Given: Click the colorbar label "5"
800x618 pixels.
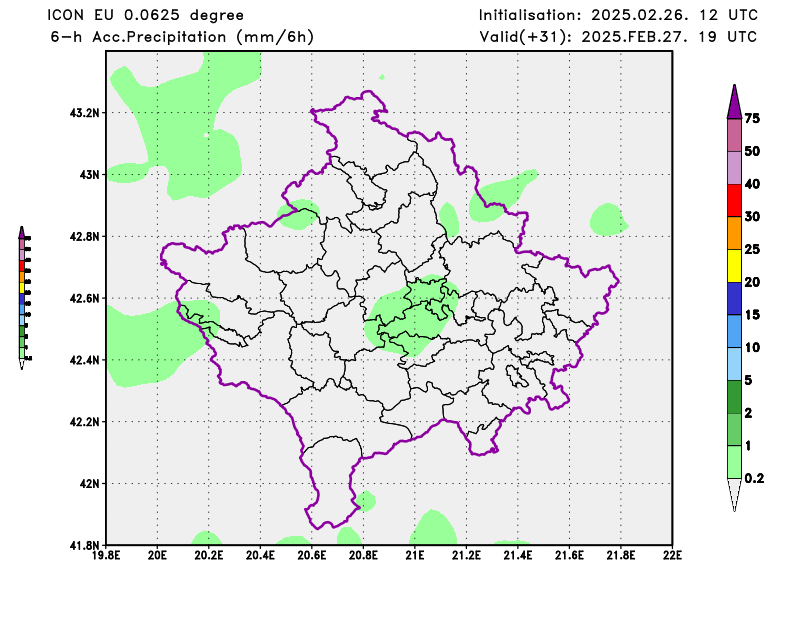Looking at the screenshot, I should point(748,380).
